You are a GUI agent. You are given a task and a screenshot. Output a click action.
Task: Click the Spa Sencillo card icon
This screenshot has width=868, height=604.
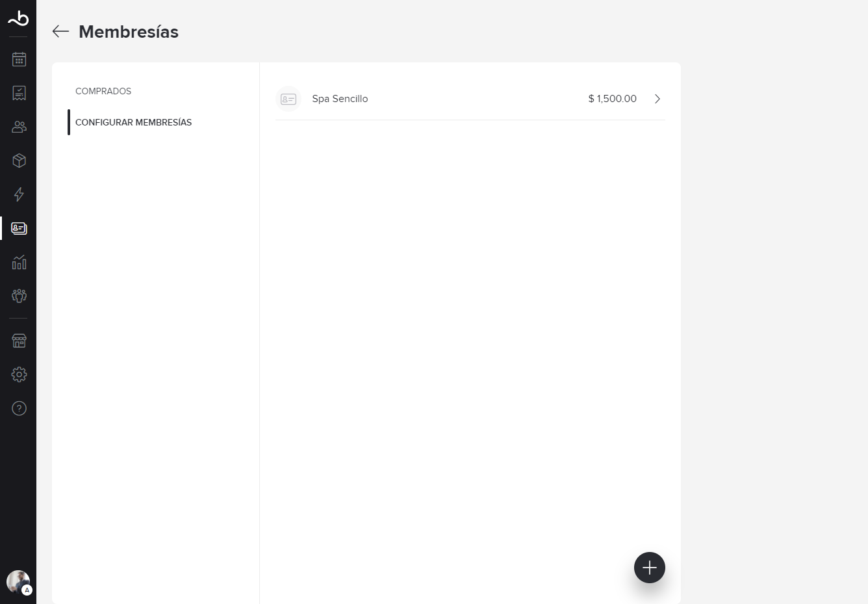click(288, 99)
